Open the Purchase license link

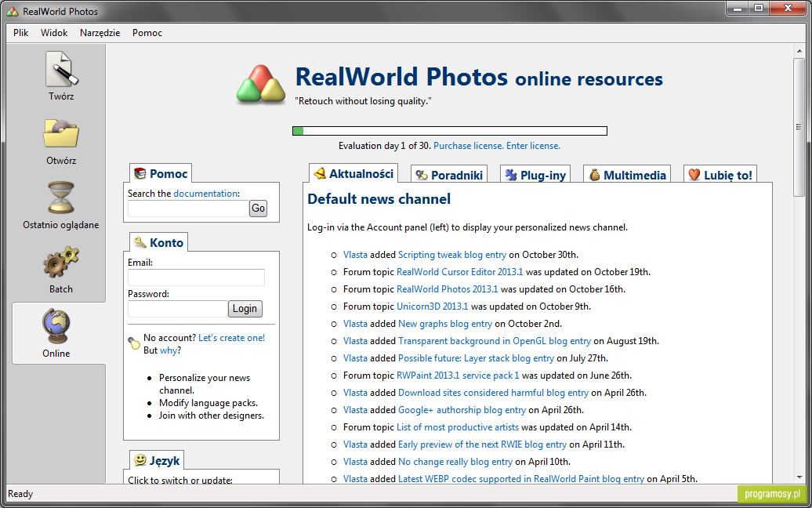468,146
